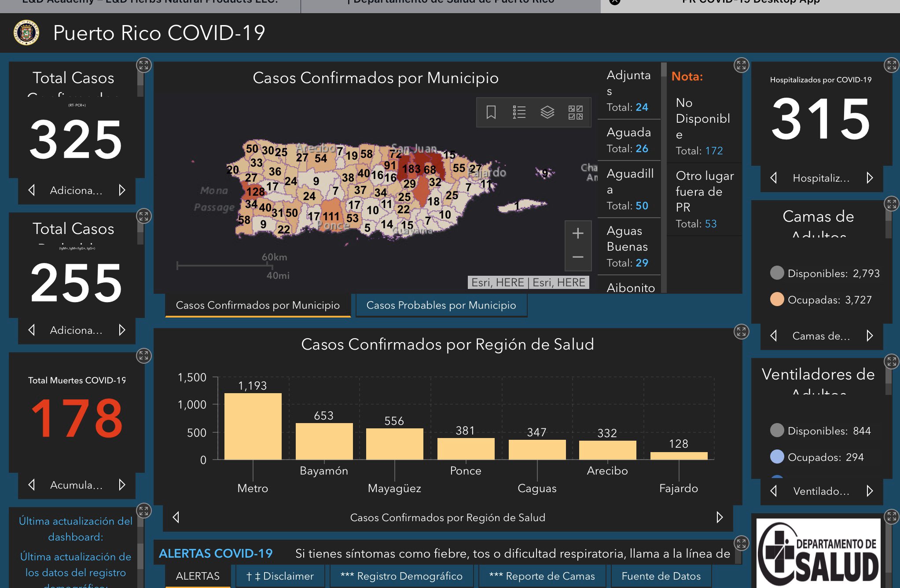Open the Fuente de Datos tab
Image resolution: width=900 pixels, height=588 pixels.
[x=661, y=576]
